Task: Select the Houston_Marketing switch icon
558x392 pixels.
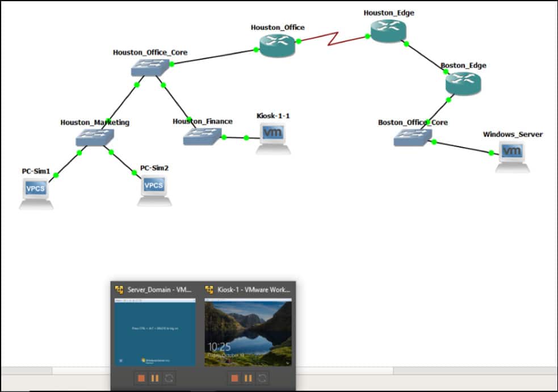Action: click(95, 137)
